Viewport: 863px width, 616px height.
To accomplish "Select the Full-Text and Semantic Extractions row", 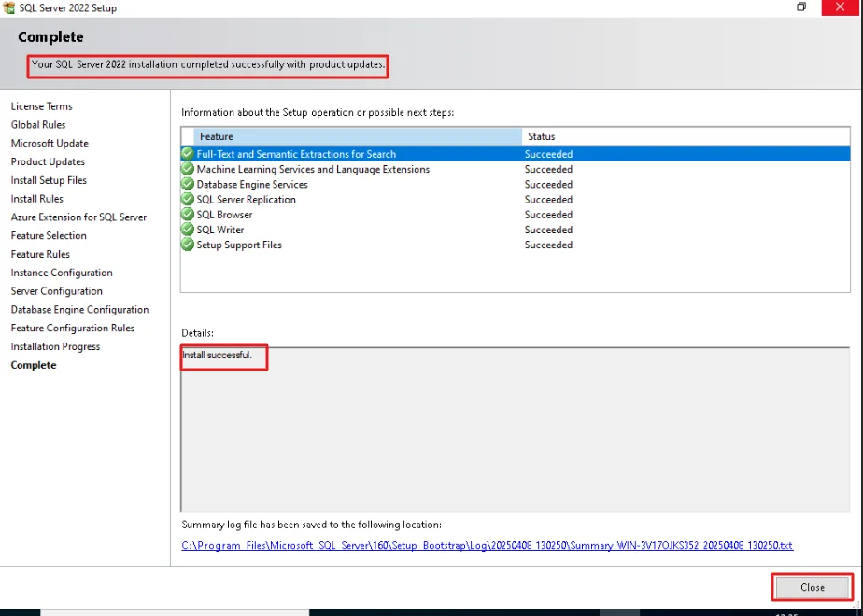I will pos(516,153).
